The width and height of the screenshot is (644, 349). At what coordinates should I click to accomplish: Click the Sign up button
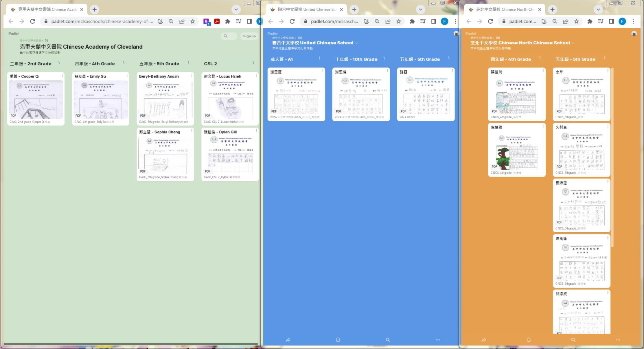(x=249, y=36)
